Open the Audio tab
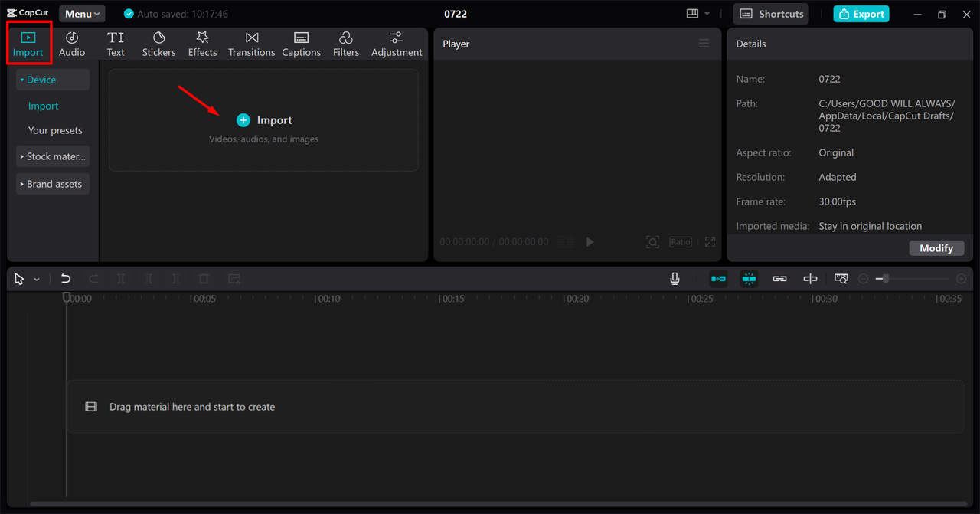The height and width of the screenshot is (514, 980). tap(72, 44)
